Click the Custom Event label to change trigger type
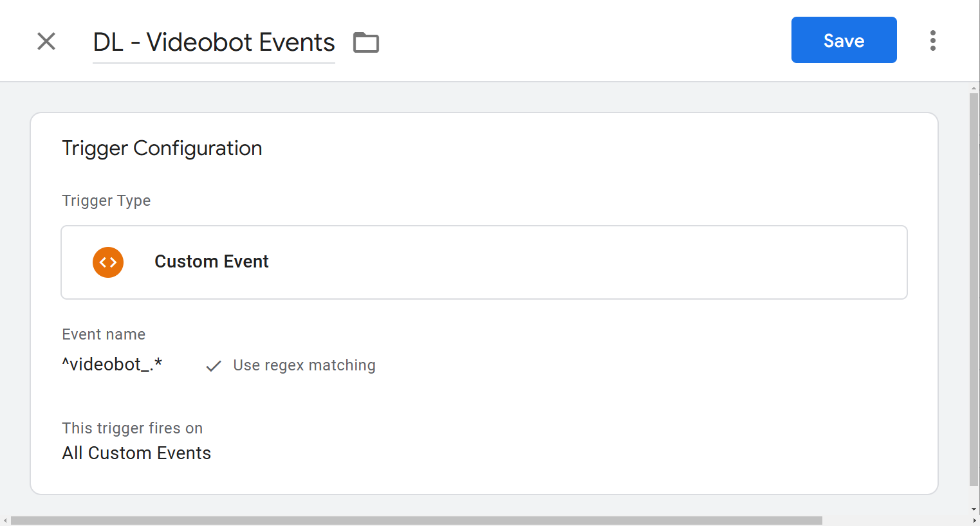The width and height of the screenshot is (980, 526). click(211, 262)
